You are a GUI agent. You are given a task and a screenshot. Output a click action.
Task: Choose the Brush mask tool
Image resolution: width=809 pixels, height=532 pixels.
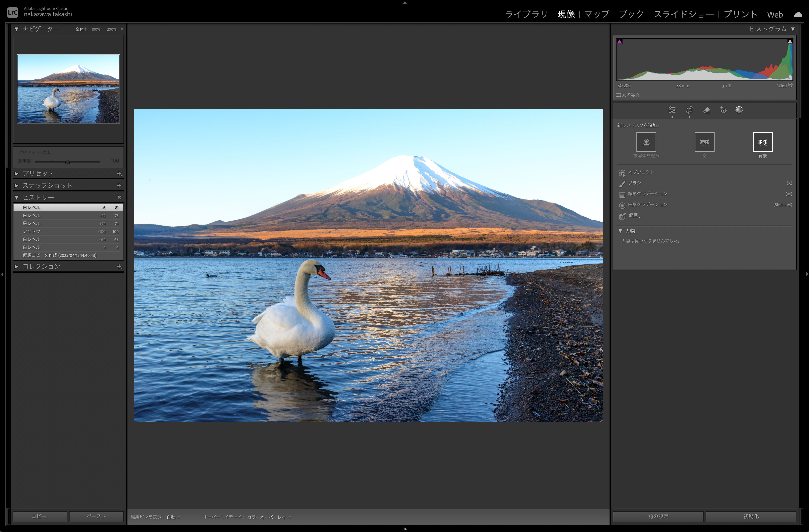634,183
